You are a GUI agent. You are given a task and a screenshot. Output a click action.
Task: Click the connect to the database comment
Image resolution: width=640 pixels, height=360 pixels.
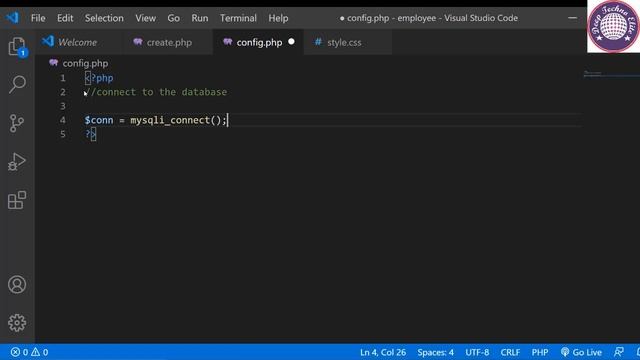(x=156, y=92)
